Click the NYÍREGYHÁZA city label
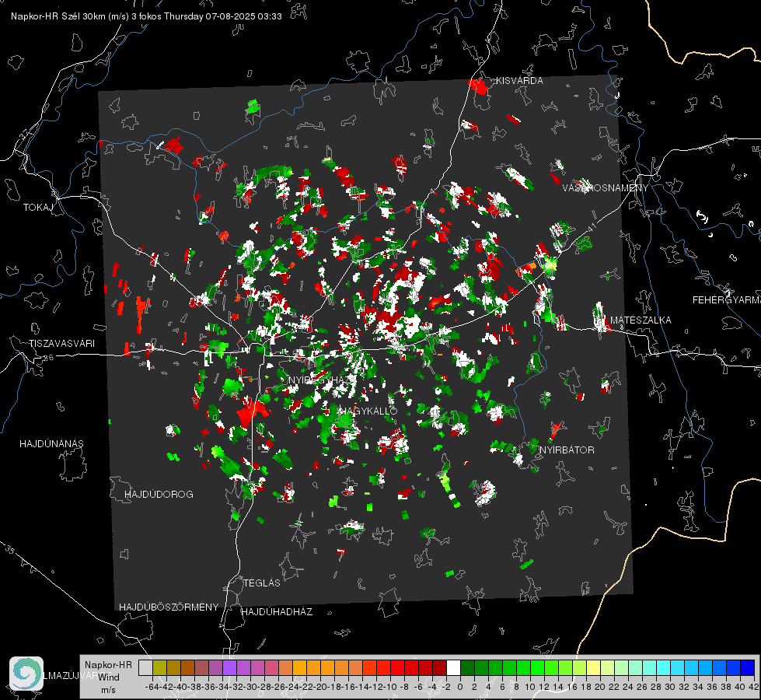Screen dimensions: 761x700 pos(323,380)
